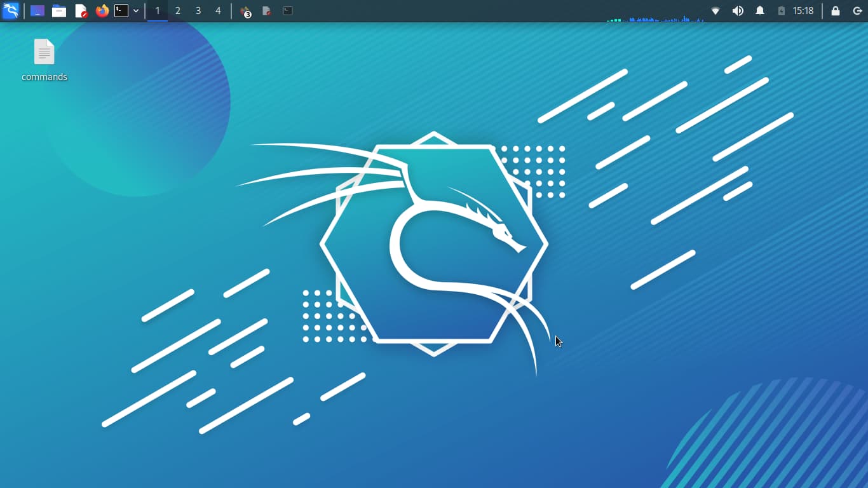Click the battery power indicator
This screenshot has width=868, height=488.
782,11
